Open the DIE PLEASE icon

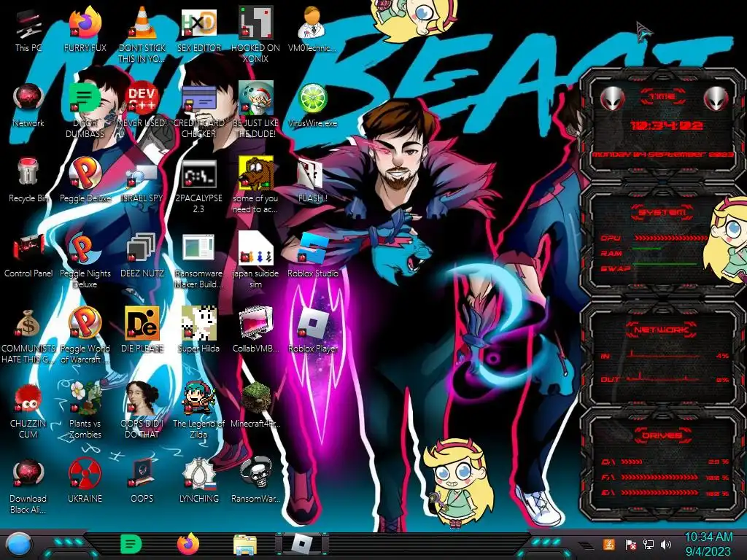(x=142, y=332)
